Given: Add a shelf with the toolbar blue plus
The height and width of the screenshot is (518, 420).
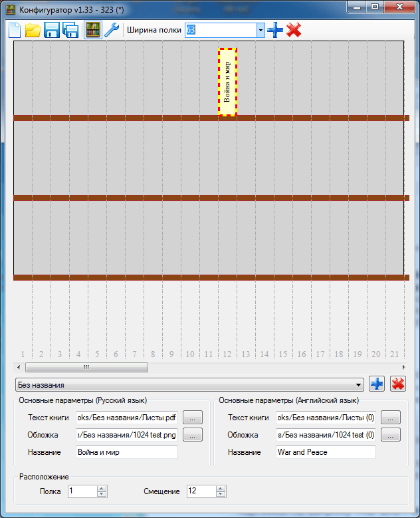Looking at the screenshot, I should click(x=275, y=30).
